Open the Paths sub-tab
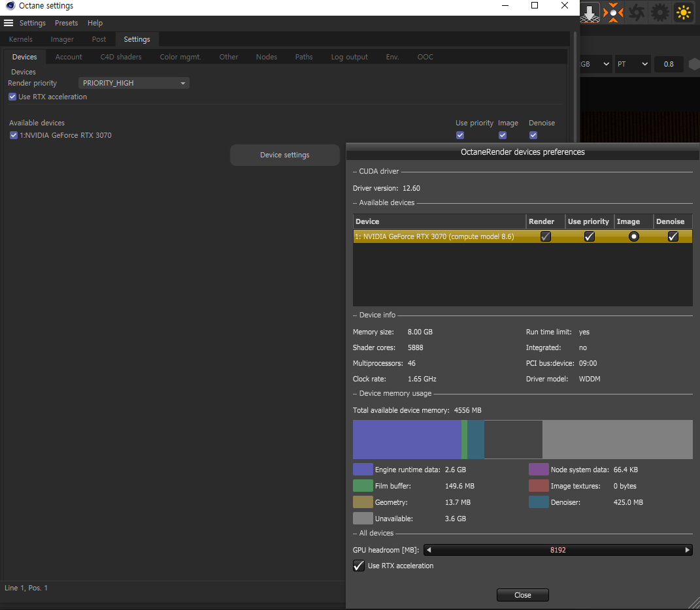 click(x=304, y=57)
